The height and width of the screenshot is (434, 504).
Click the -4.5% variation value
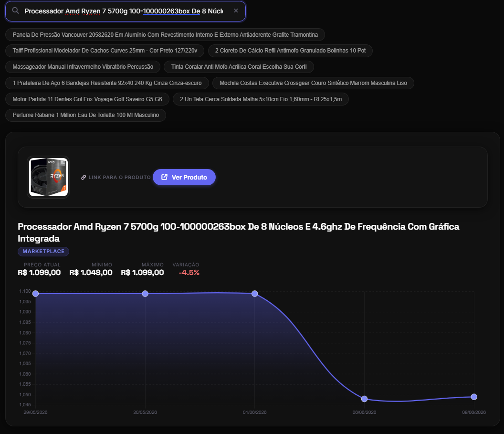click(189, 273)
